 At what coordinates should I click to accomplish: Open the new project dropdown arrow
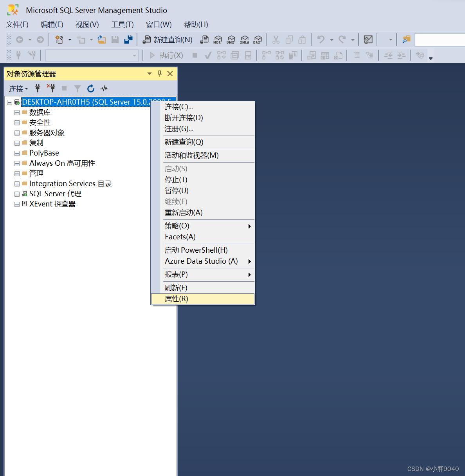coord(70,40)
